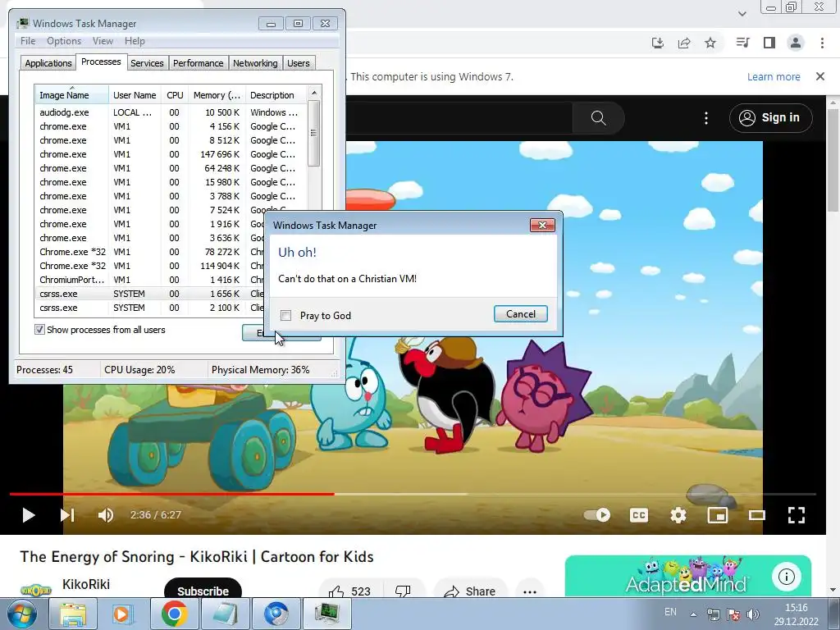Open Chrome from taskbar
The image size is (840, 630).
tap(174, 614)
